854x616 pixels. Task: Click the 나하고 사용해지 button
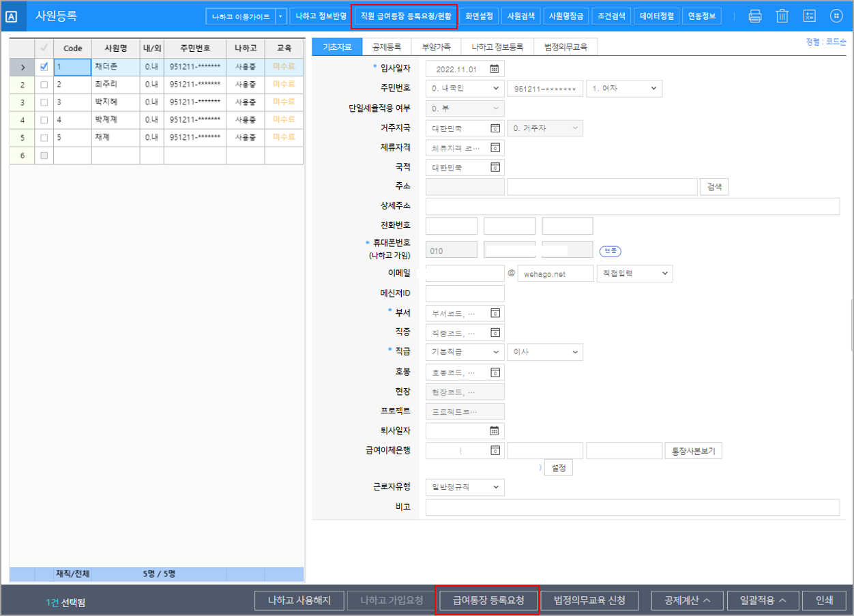[x=299, y=600]
